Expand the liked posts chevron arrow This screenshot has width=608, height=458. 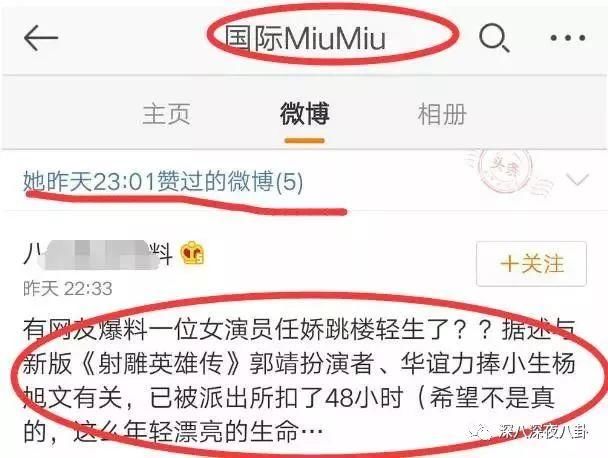577,180
